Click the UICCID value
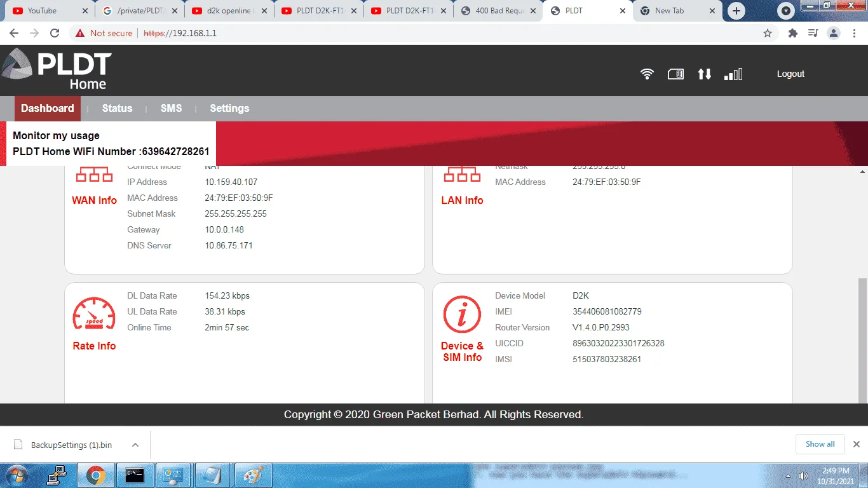868x488 pixels. click(x=618, y=343)
